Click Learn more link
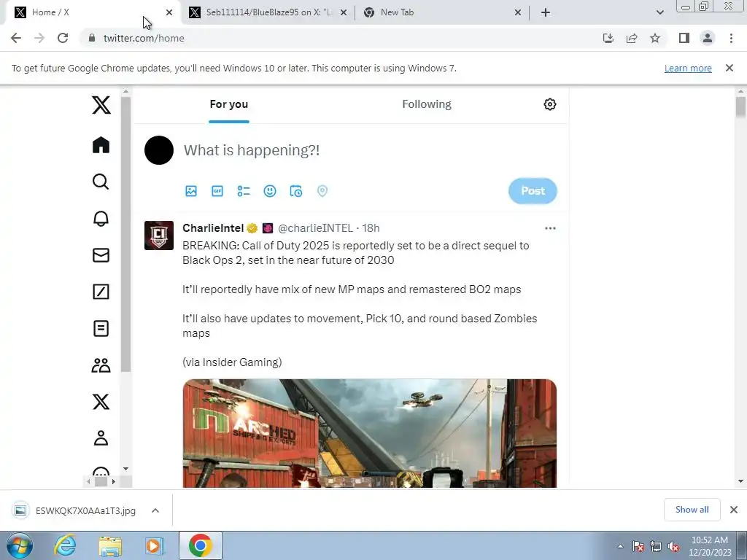This screenshot has height=560, width=747. pyautogui.click(x=688, y=68)
